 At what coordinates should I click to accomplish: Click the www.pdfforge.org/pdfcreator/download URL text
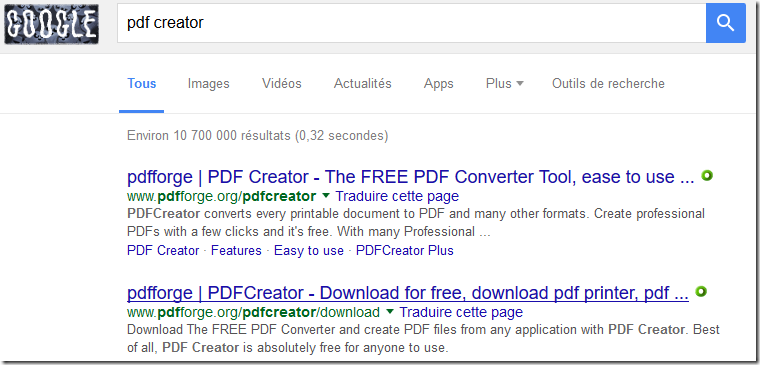[x=253, y=312]
